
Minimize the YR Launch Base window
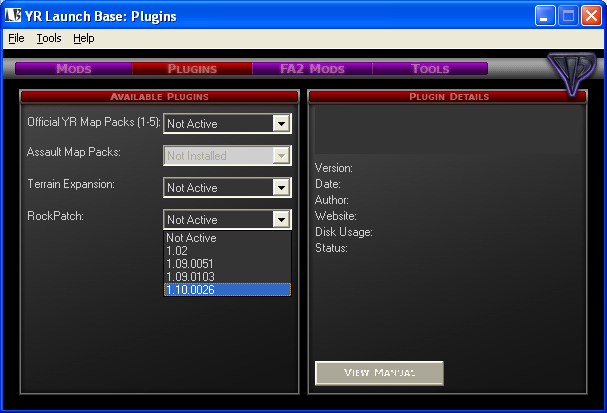coord(544,15)
